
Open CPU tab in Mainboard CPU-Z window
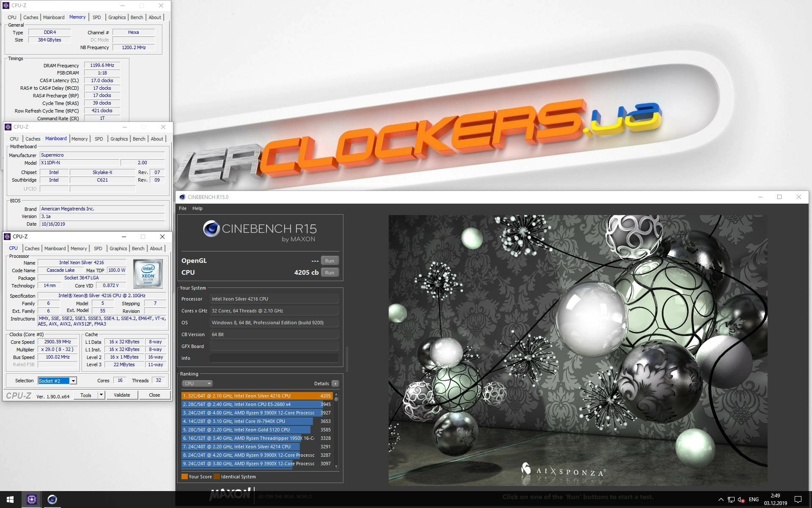[x=14, y=139]
